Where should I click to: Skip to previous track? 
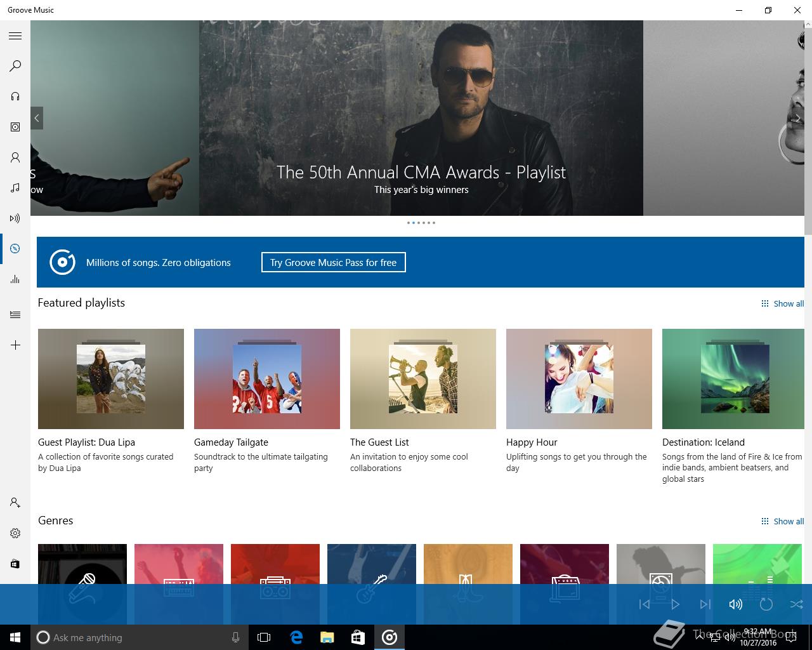coord(645,604)
